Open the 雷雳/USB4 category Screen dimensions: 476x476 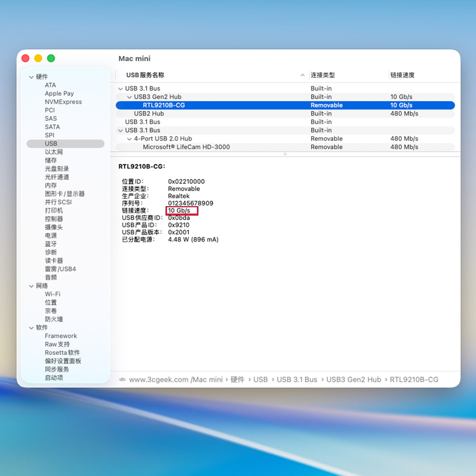click(x=60, y=269)
